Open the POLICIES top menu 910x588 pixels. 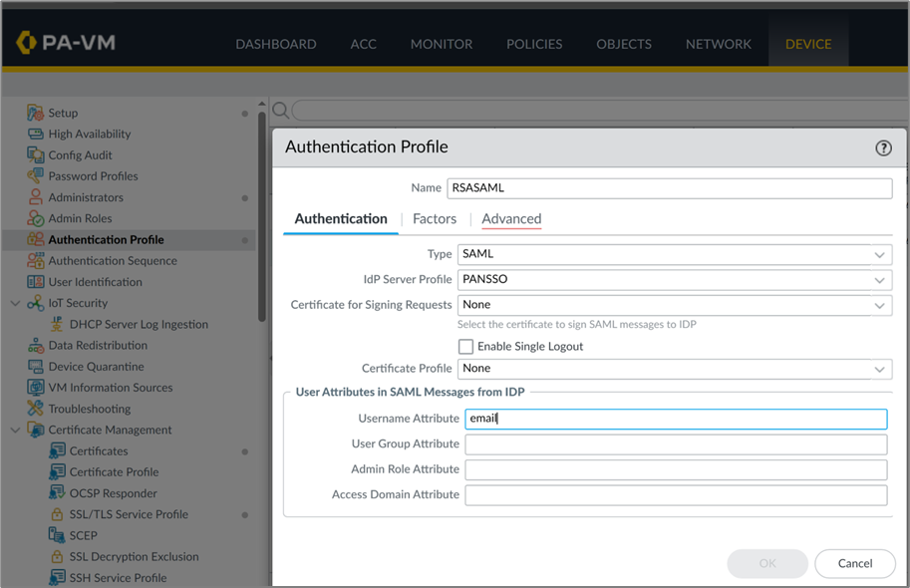tap(534, 44)
